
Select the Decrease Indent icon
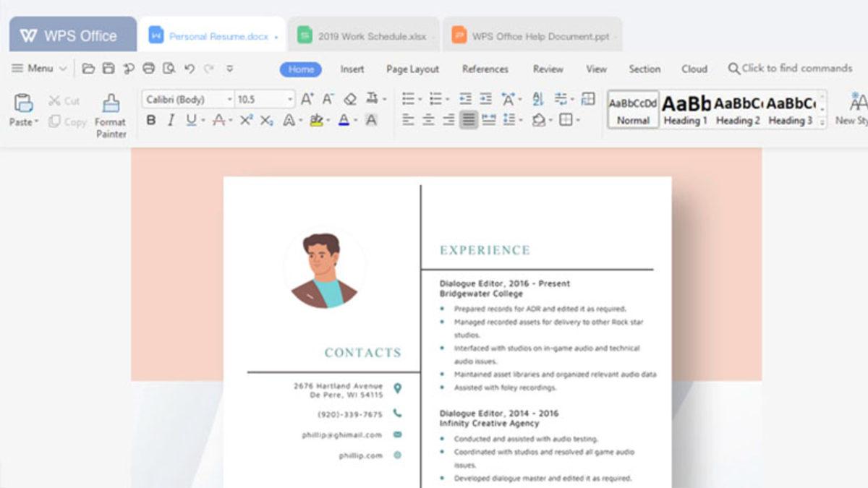tap(486, 98)
